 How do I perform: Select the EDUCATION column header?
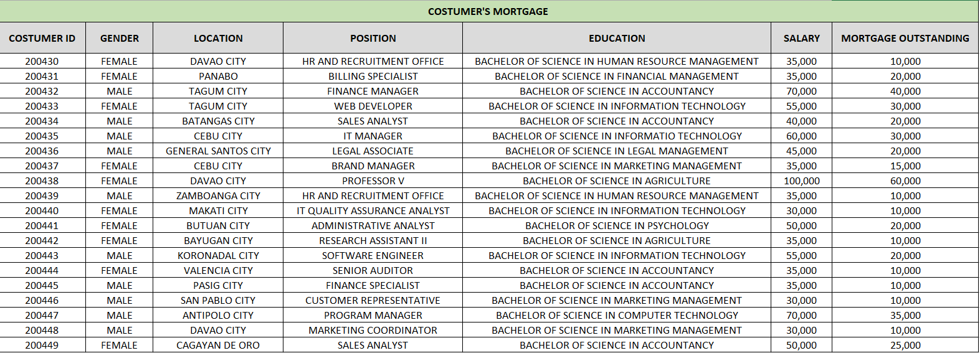pos(617,38)
